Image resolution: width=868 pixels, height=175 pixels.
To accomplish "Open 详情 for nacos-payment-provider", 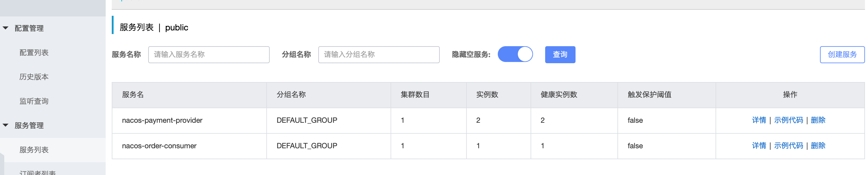I will point(759,120).
